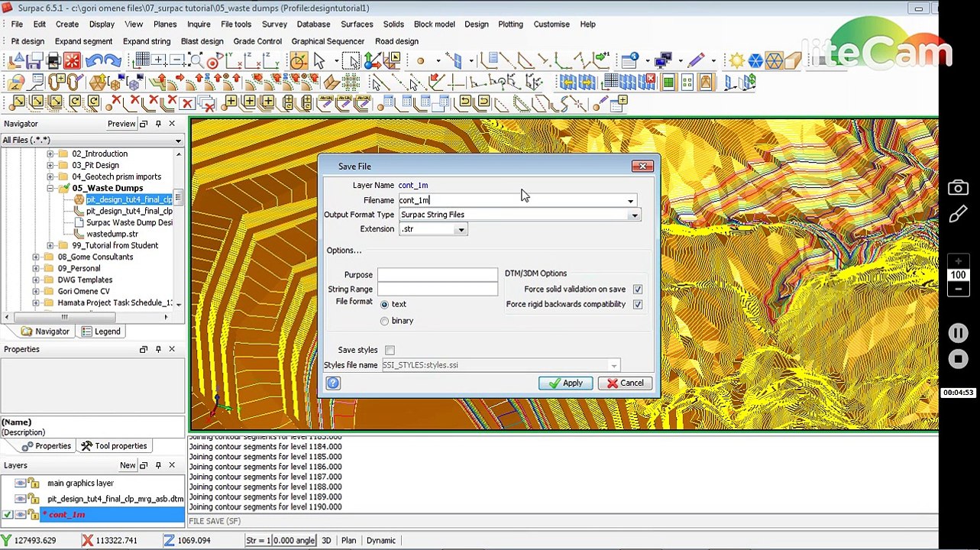Collapse the 05_Waste Dumps folder
The height and width of the screenshot is (550, 980).
tap(50, 188)
